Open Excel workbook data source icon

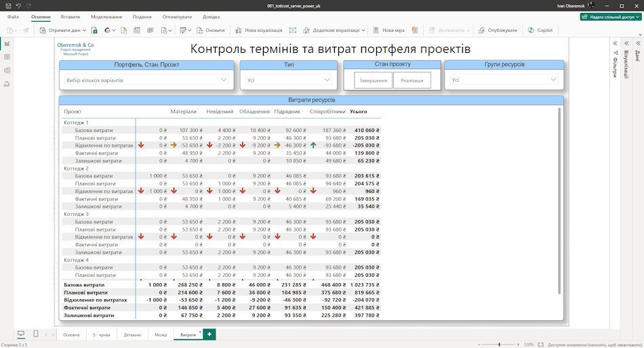[x=94, y=30]
